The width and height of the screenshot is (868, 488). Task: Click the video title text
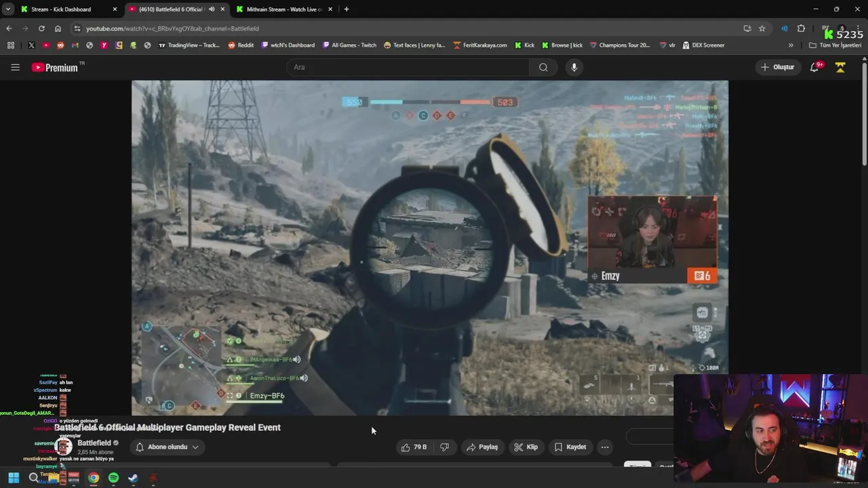pos(167,428)
